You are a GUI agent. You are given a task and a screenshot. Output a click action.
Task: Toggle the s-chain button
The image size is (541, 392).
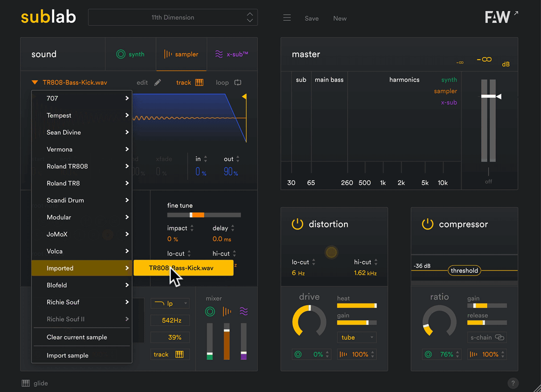pyautogui.click(x=487, y=337)
